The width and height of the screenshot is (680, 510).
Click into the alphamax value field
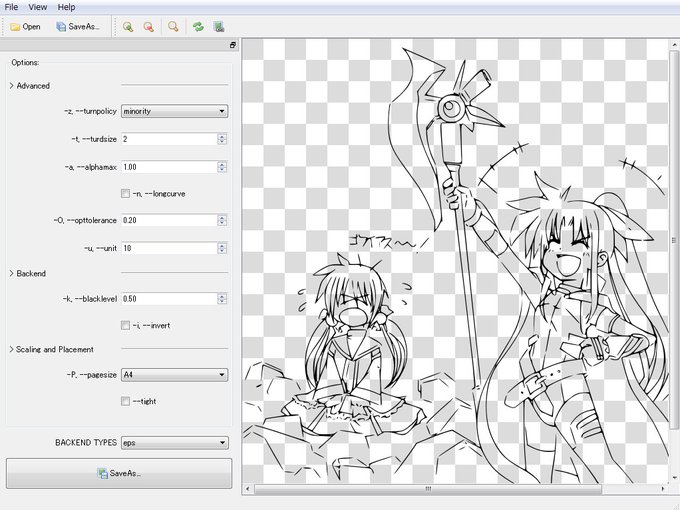pyautogui.click(x=169, y=167)
